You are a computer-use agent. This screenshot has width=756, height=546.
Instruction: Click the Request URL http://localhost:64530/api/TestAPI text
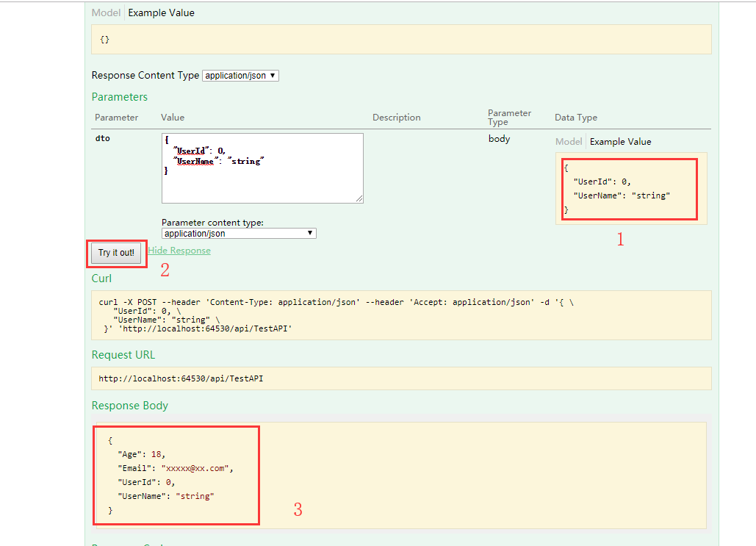181,378
